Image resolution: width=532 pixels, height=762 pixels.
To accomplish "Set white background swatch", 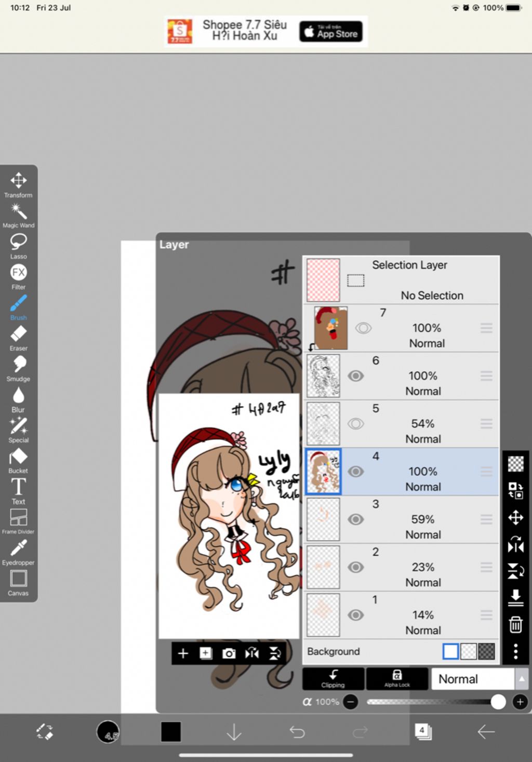I will 450,651.
